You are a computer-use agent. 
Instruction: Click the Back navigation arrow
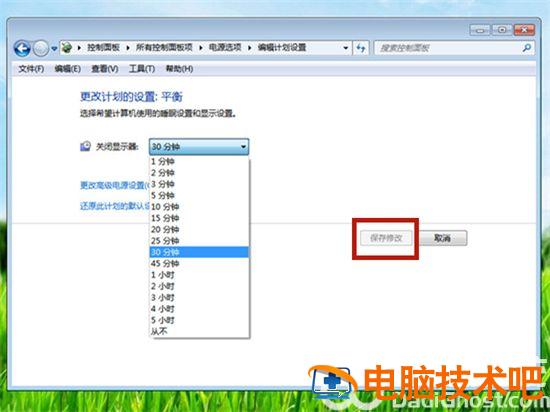[x=22, y=48]
